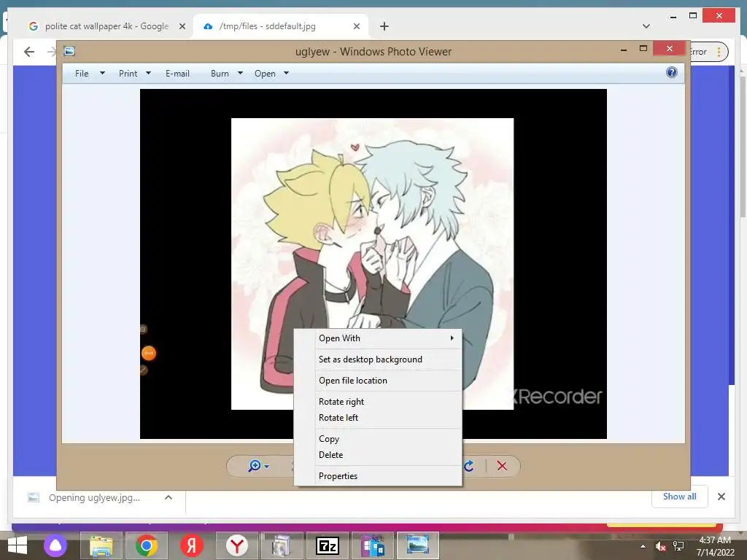Image resolution: width=747 pixels, height=560 pixels.
Task: Switch to Chrome in the taskbar
Action: pos(146,545)
